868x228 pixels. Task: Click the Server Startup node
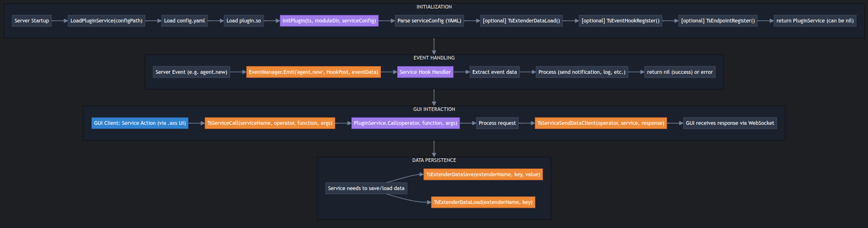click(x=32, y=21)
